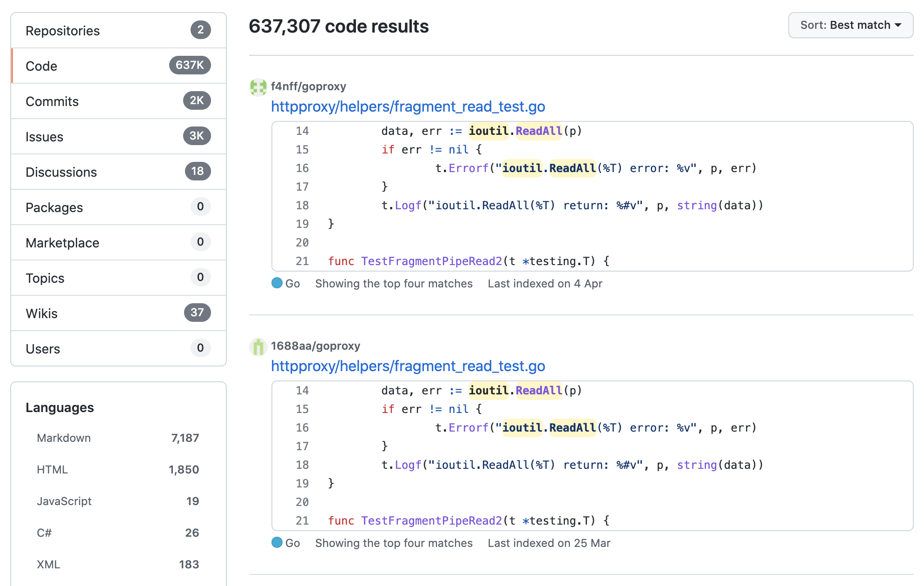Filter code results by HTML language
The image size is (924, 586).
[x=53, y=470]
